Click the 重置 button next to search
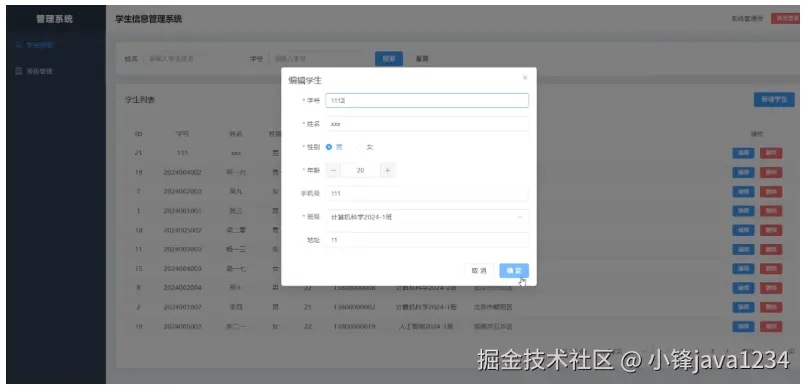This screenshot has width=804, height=388. [422, 59]
